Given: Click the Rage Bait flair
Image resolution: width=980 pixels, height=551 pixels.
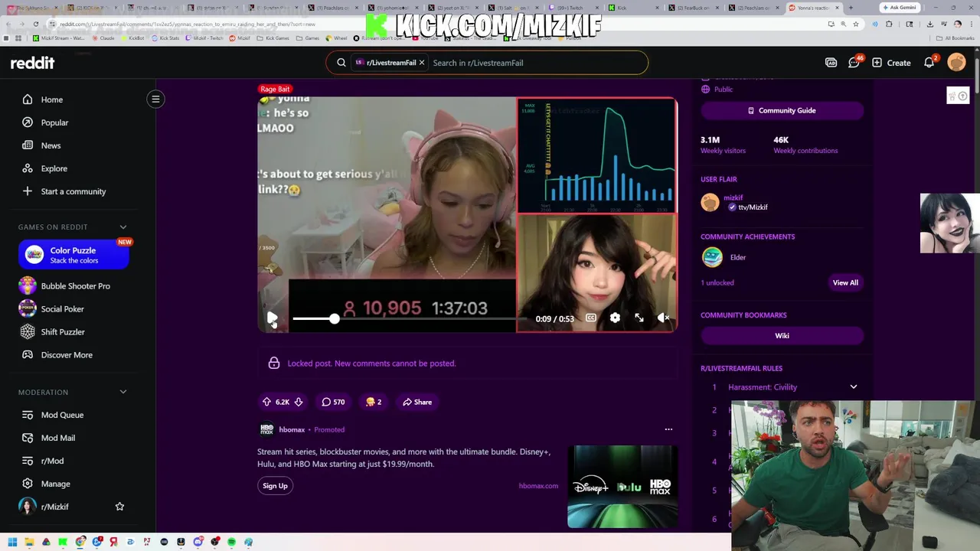Looking at the screenshot, I should tap(275, 89).
